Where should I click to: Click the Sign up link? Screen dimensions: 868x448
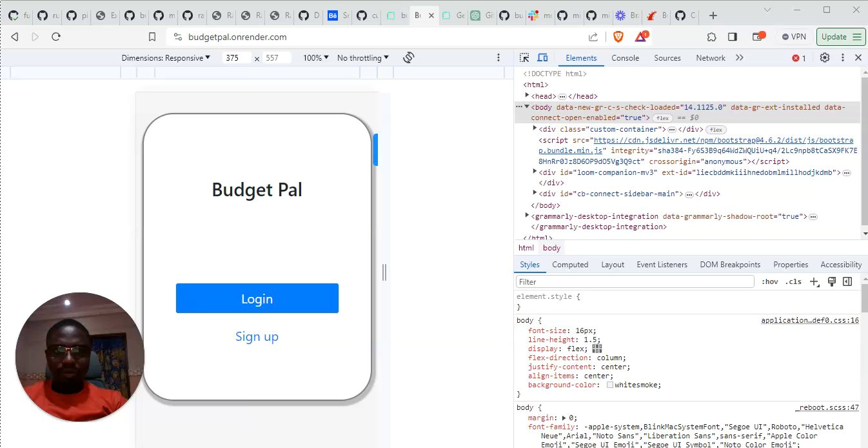point(257,336)
